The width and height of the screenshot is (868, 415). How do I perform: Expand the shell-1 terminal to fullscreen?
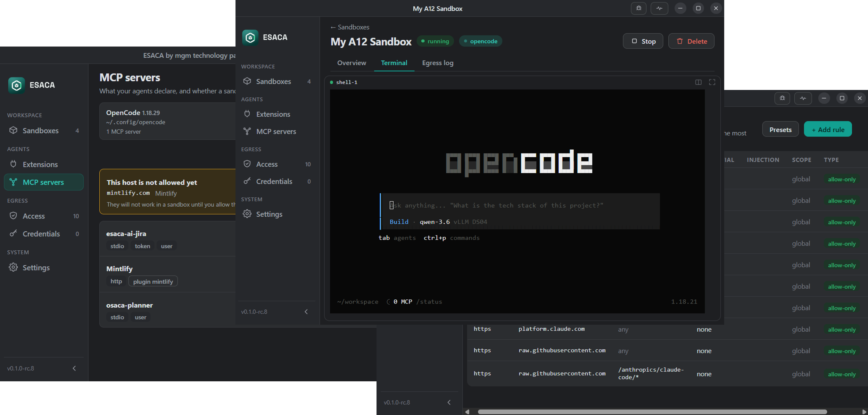click(712, 82)
